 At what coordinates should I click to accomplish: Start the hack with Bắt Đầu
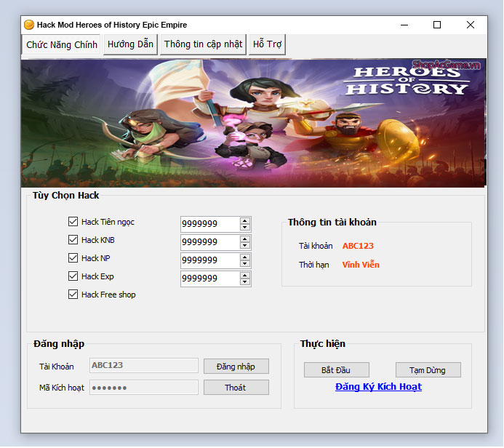pos(337,370)
